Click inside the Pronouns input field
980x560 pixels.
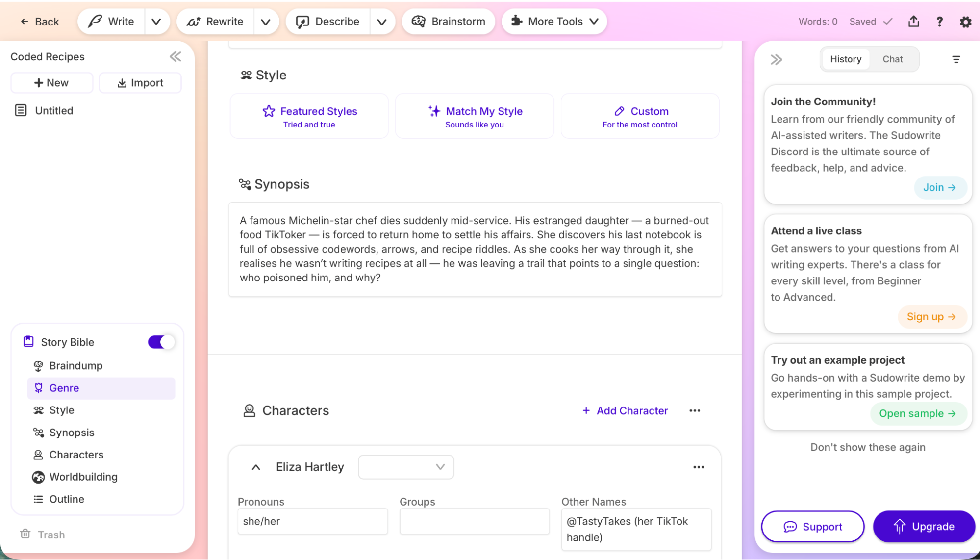(x=312, y=521)
